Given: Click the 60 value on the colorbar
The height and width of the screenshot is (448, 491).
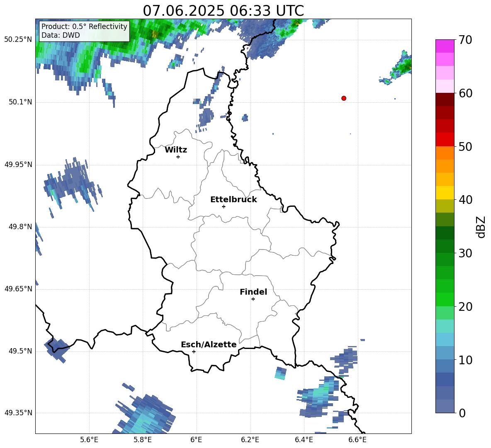Looking at the screenshot, I should point(465,93).
